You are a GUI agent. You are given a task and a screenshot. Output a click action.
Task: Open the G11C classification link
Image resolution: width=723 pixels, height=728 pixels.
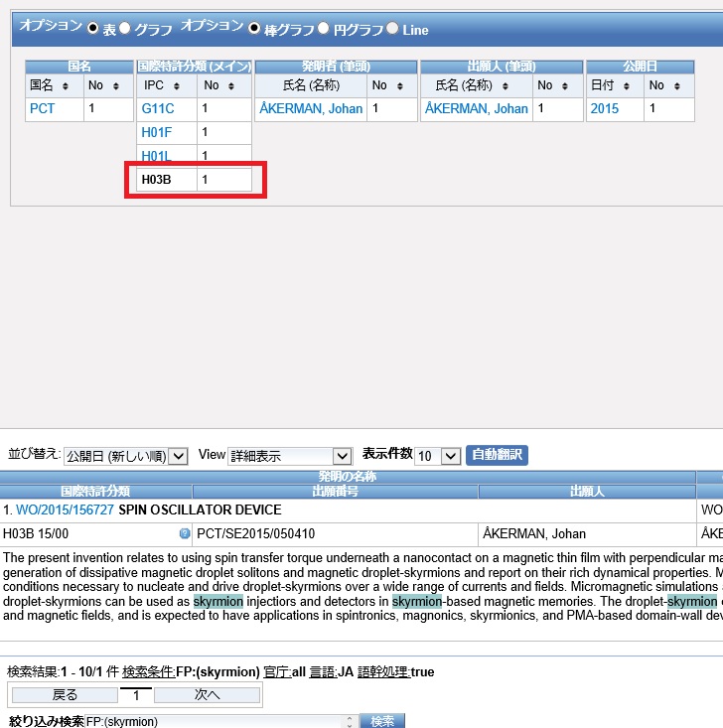pyautogui.click(x=158, y=108)
